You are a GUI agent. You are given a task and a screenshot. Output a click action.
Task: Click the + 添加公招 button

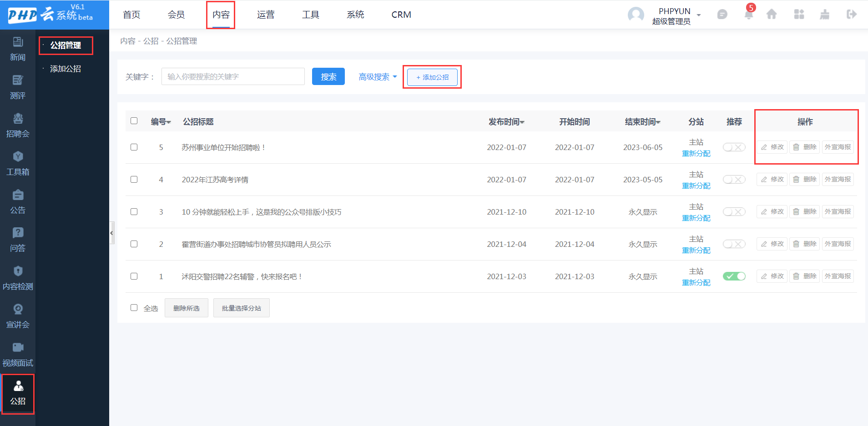[432, 77]
